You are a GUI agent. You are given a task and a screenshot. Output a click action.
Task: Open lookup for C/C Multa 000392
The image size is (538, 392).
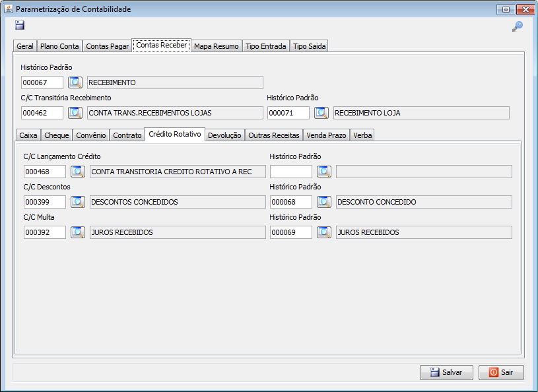[x=78, y=232]
